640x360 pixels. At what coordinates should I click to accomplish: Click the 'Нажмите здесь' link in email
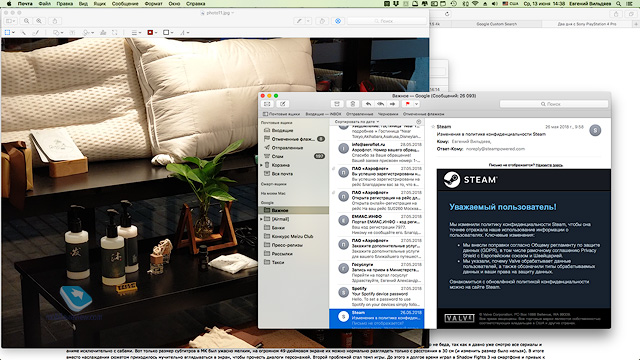point(549,165)
